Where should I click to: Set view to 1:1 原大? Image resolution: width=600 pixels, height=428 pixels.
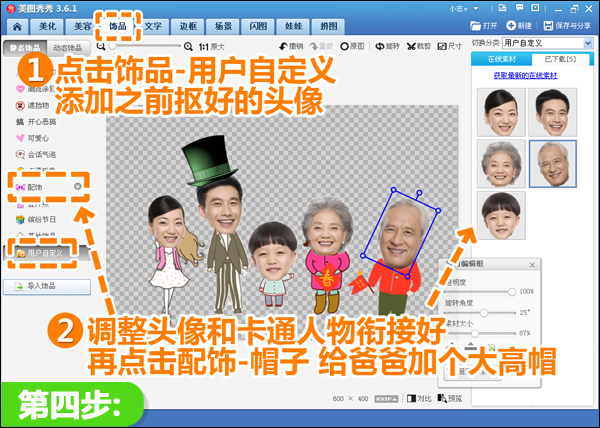[x=212, y=47]
